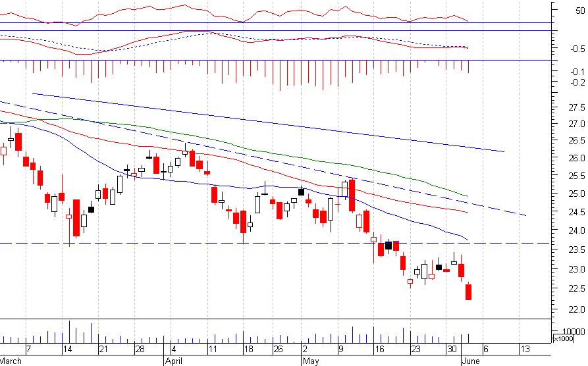
Task: Select the 22.0 price level label
Action: click(x=576, y=309)
